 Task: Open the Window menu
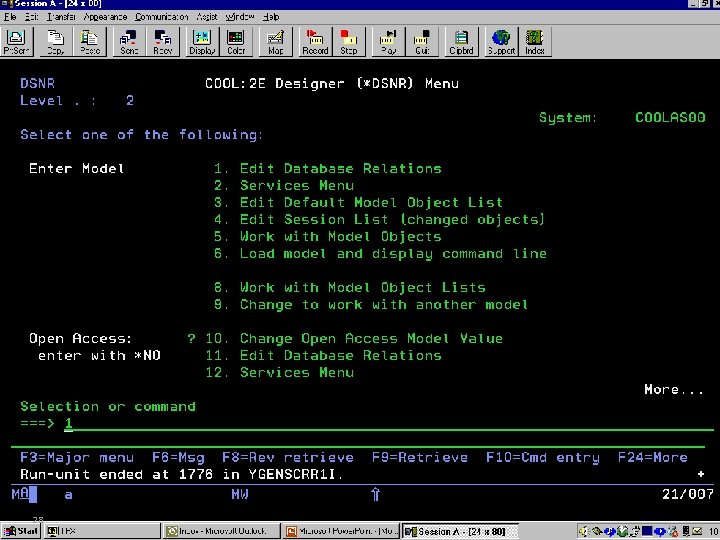pos(240,17)
